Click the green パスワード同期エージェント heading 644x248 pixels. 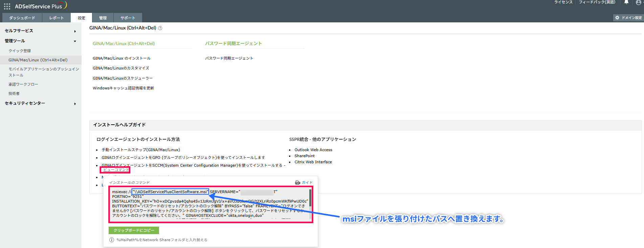pos(234,43)
